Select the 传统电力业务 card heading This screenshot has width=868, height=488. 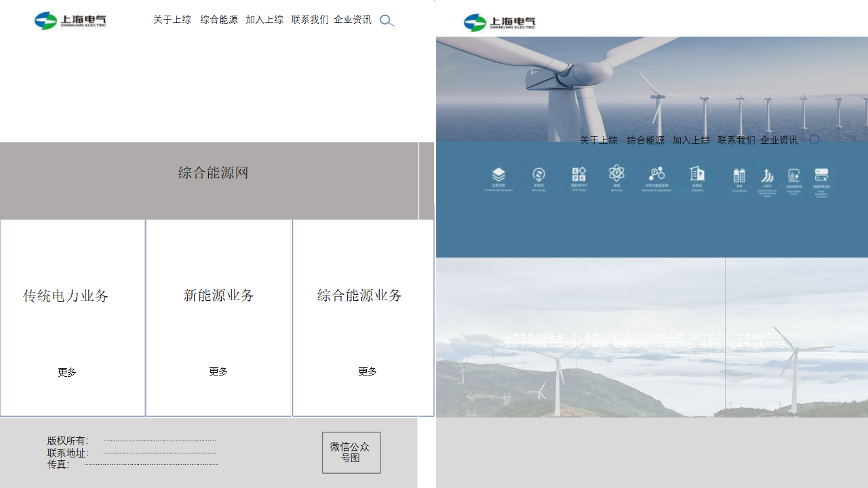tap(66, 296)
